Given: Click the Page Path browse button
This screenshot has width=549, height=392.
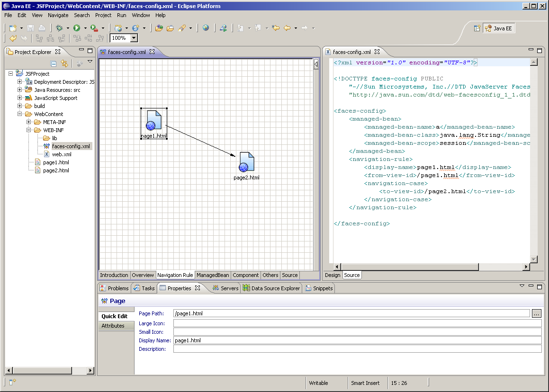Looking at the screenshot, I should (x=536, y=313).
